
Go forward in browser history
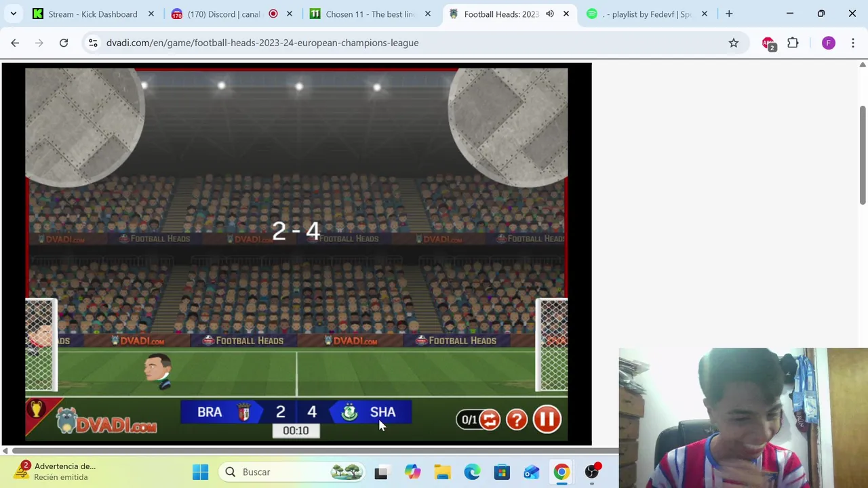tap(39, 43)
